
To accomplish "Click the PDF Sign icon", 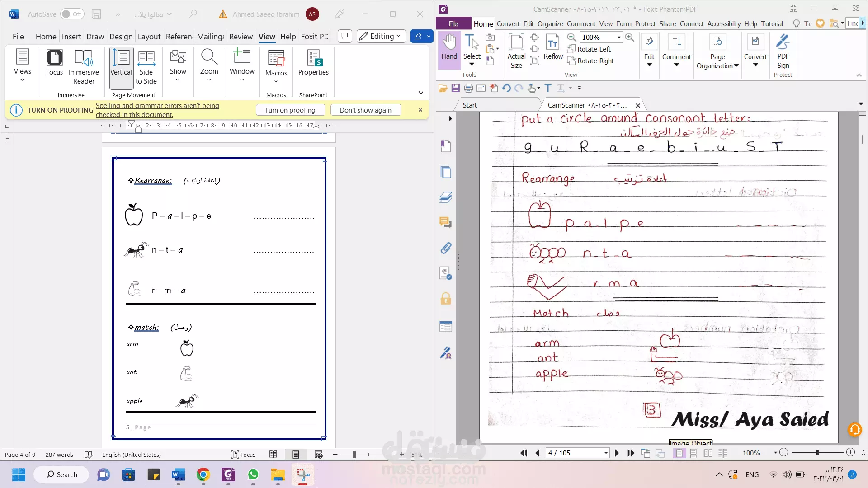I will (783, 52).
